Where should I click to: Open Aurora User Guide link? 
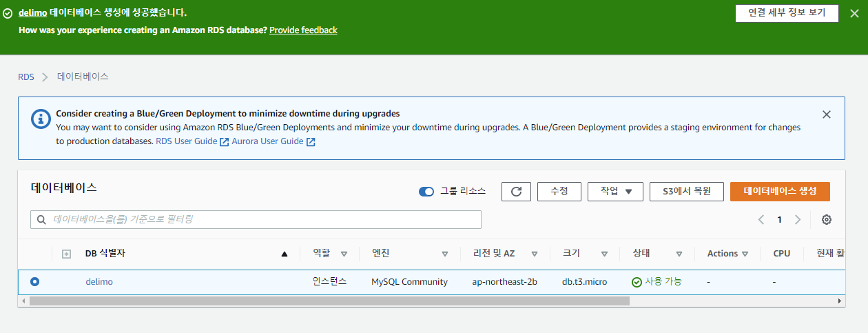273,141
